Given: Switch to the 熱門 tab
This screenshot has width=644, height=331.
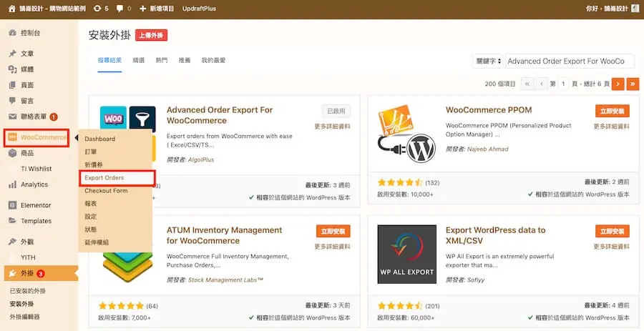Looking at the screenshot, I should (162, 60).
